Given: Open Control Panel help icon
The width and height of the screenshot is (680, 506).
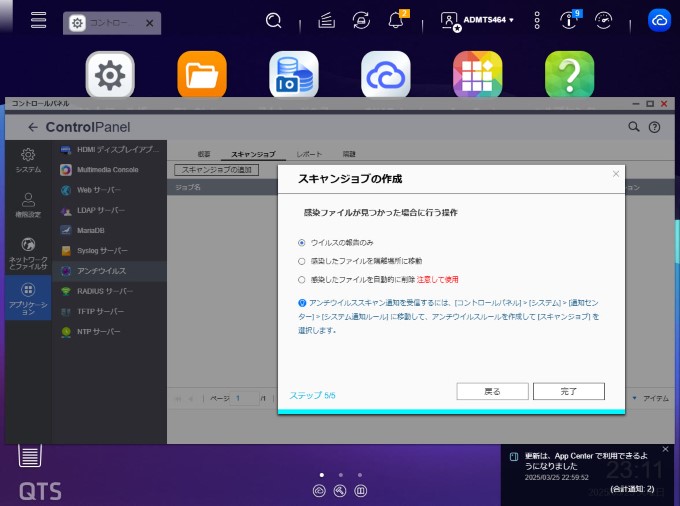Looking at the screenshot, I should pyautogui.click(x=654, y=127).
